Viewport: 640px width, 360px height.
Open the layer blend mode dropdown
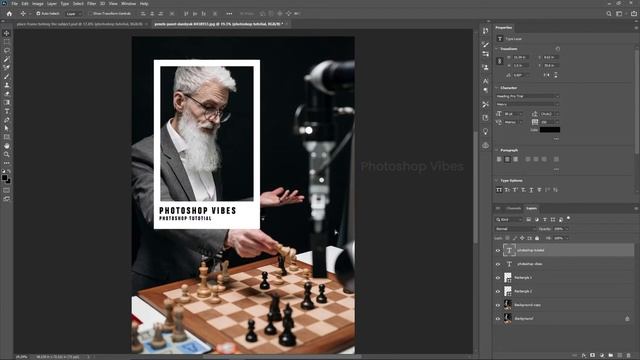coord(515,229)
